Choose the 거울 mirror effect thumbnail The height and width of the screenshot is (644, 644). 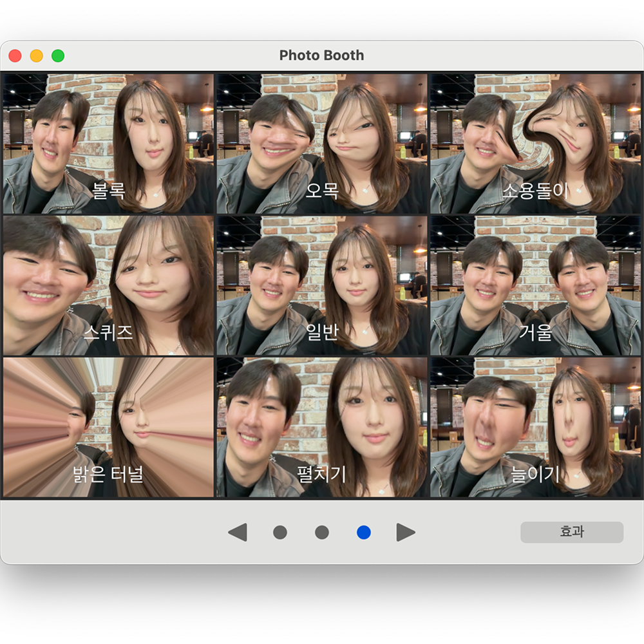coord(536,285)
